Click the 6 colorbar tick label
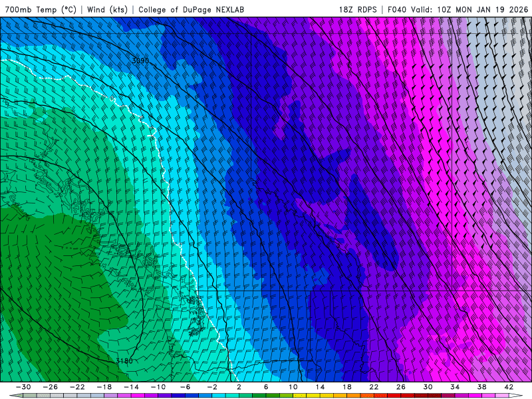 pos(266,387)
